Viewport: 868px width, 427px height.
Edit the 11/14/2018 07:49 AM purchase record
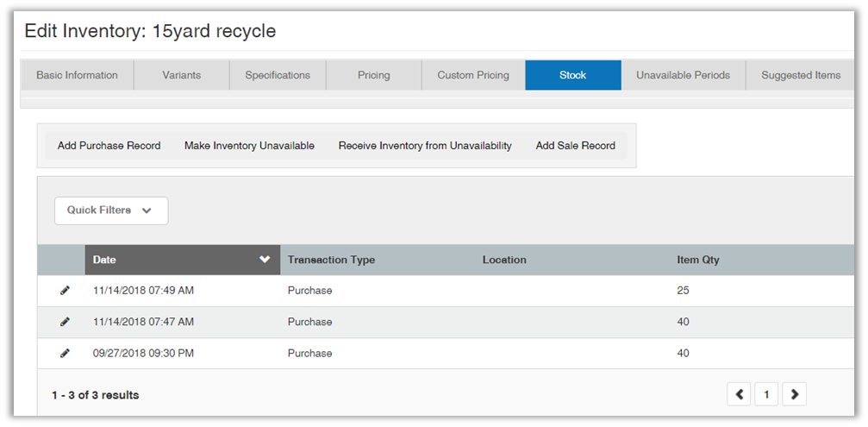click(65, 291)
